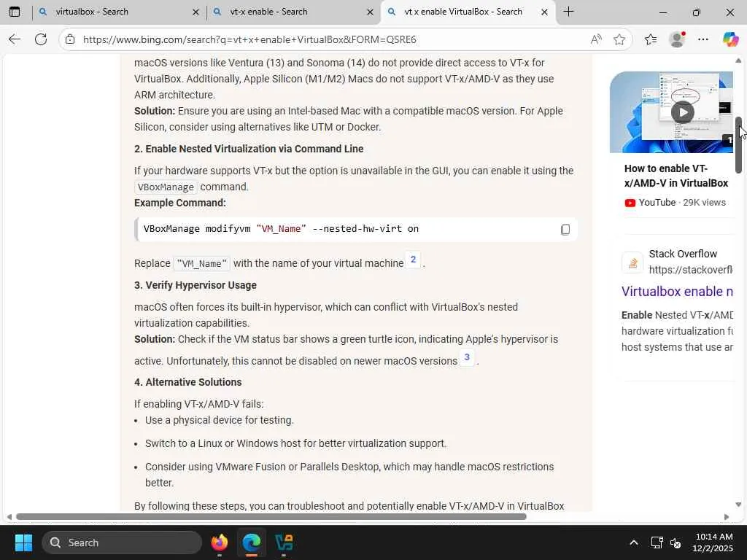Click the taskbar Search box
747x560 pixels.
point(122,542)
